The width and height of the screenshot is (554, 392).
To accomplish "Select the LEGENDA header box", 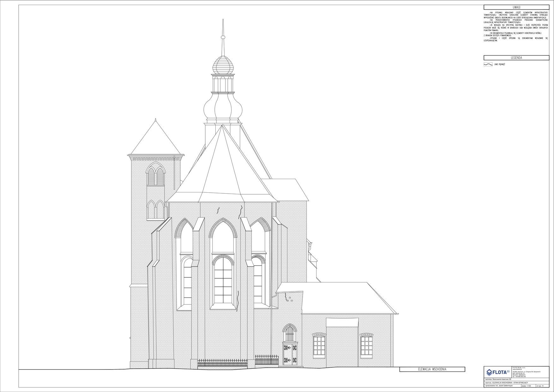I will click(x=516, y=58).
